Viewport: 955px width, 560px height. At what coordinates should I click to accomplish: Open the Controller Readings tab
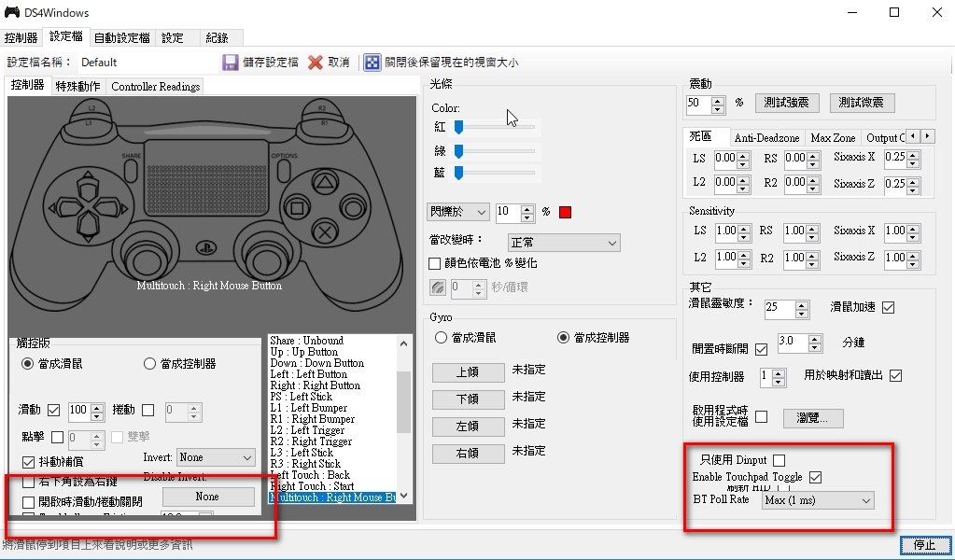tap(155, 87)
